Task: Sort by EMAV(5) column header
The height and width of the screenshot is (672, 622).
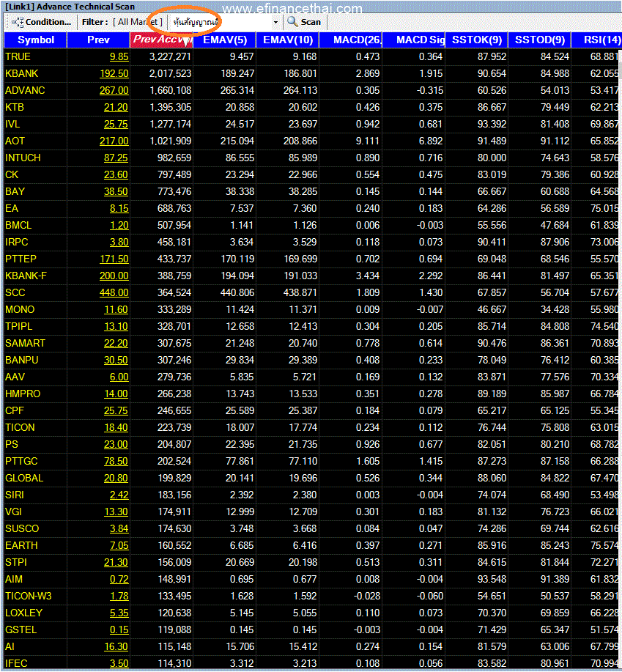Action: pos(224,40)
